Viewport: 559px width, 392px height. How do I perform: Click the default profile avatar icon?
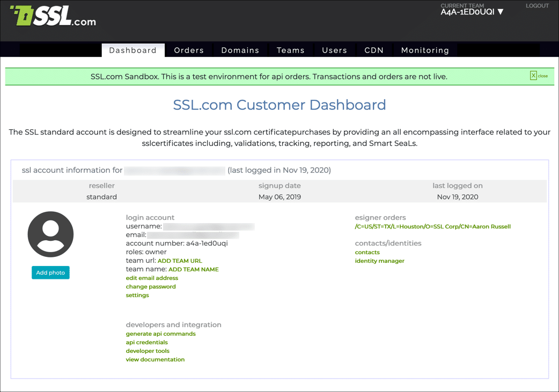point(50,234)
